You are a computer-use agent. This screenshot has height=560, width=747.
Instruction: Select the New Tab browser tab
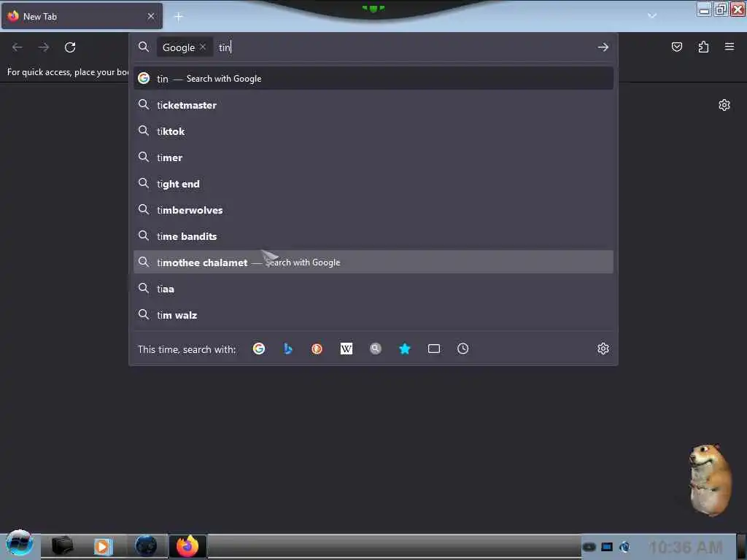pos(82,16)
